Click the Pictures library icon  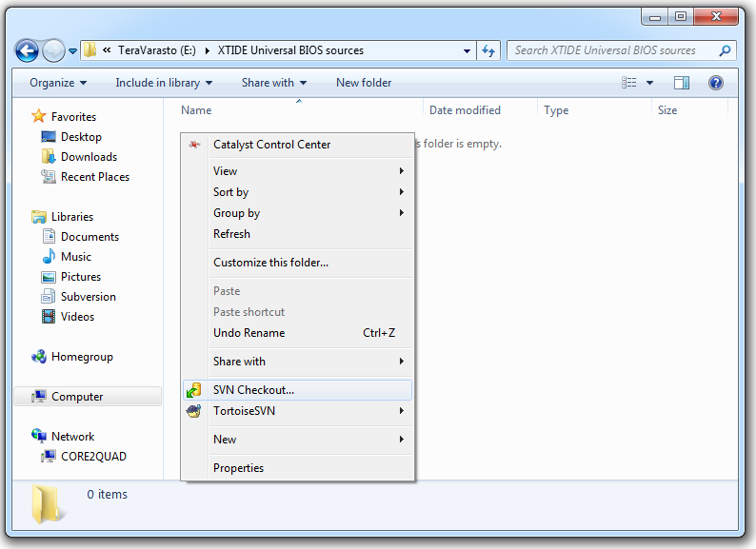coord(49,277)
